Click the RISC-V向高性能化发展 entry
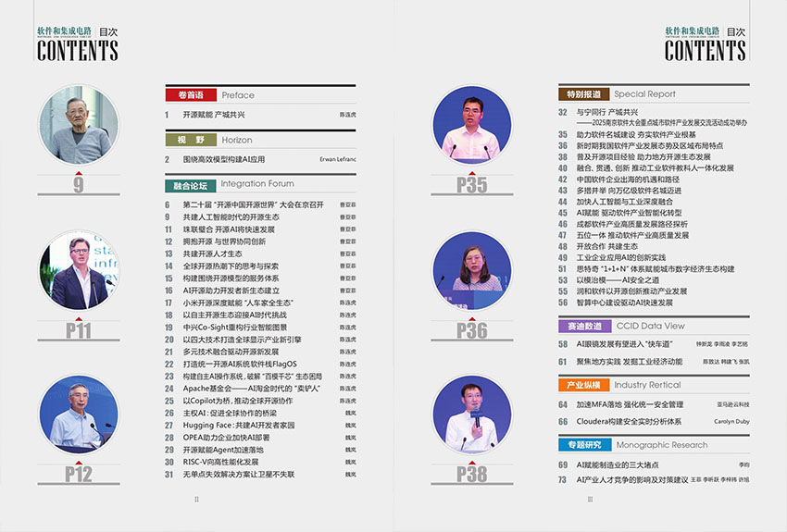The width and height of the screenshot is (787, 532). click(220, 462)
